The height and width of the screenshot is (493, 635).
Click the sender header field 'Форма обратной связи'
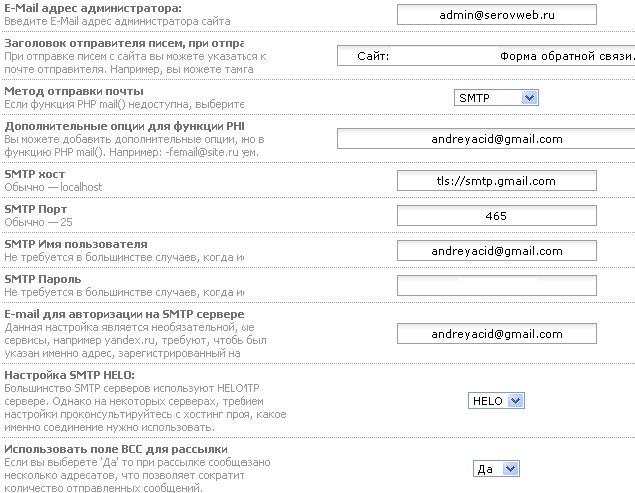(485, 57)
